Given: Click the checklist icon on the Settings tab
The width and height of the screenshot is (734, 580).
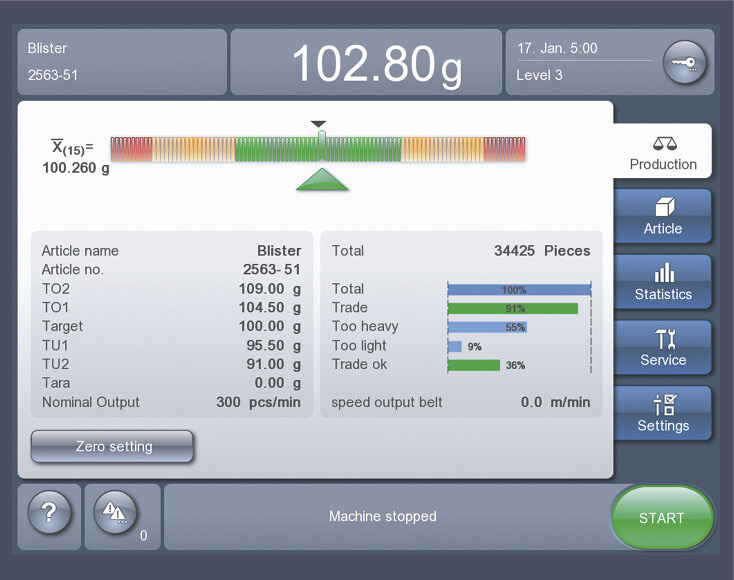Looking at the screenshot, I should (x=665, y=404).
